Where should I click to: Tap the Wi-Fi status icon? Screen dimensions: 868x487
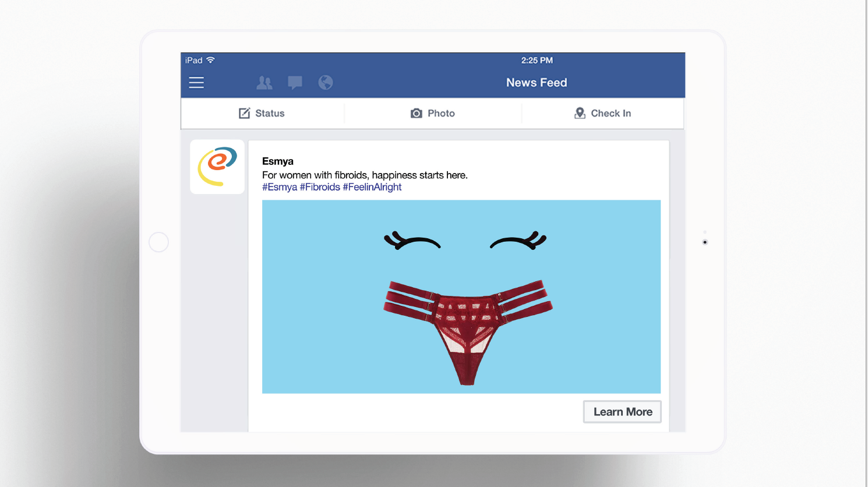point(211,60)
